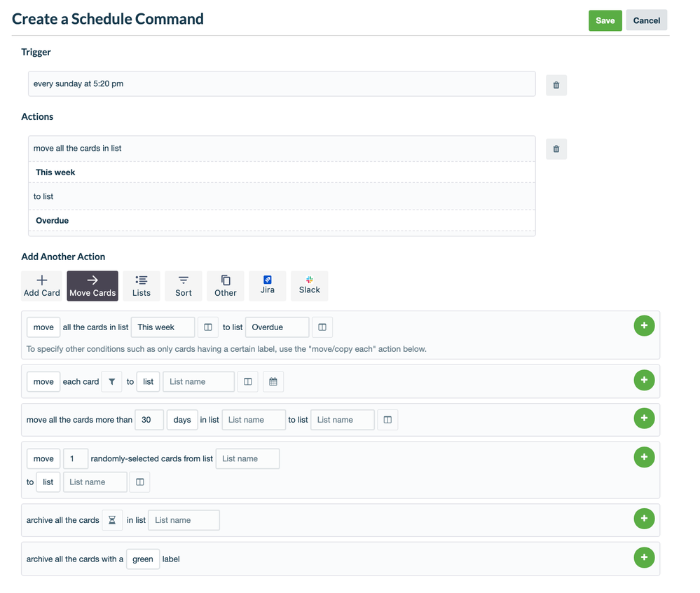Toggle the days unit selector
The width and height of the screenshot is (700, 593).
[182, 420]
